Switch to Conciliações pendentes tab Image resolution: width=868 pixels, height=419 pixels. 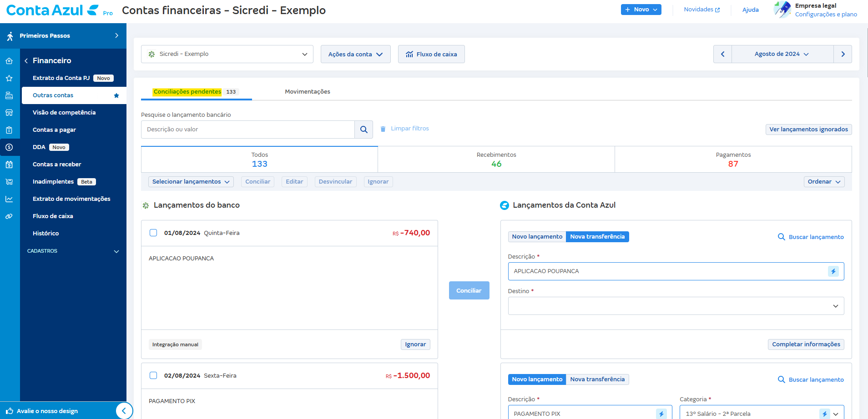[x=196, y=92]
